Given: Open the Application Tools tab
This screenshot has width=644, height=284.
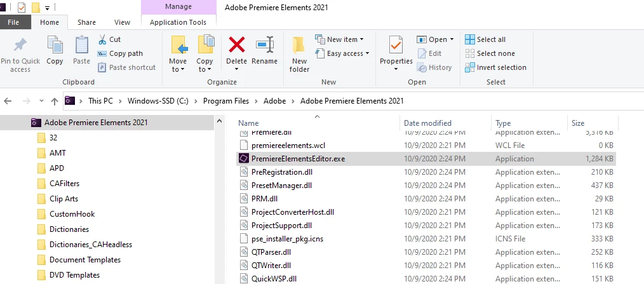Looking at the screenshot, I should 178,23.
